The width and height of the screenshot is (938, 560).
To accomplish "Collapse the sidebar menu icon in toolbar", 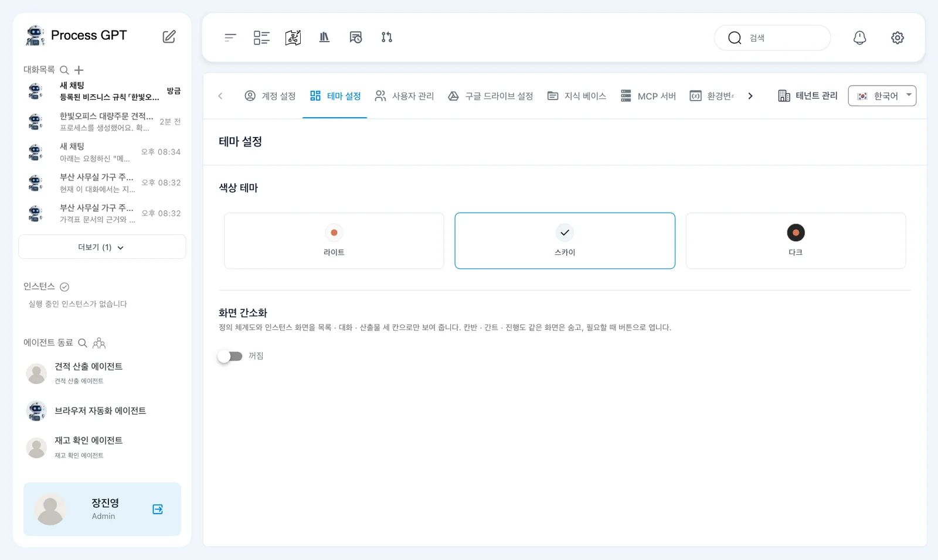I will click(x=230, y=37).
